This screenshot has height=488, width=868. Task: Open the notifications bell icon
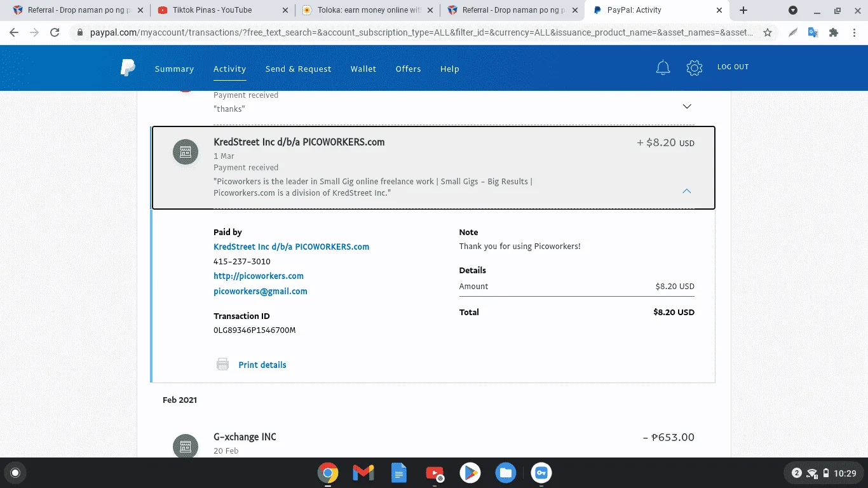tap(663, 68)
